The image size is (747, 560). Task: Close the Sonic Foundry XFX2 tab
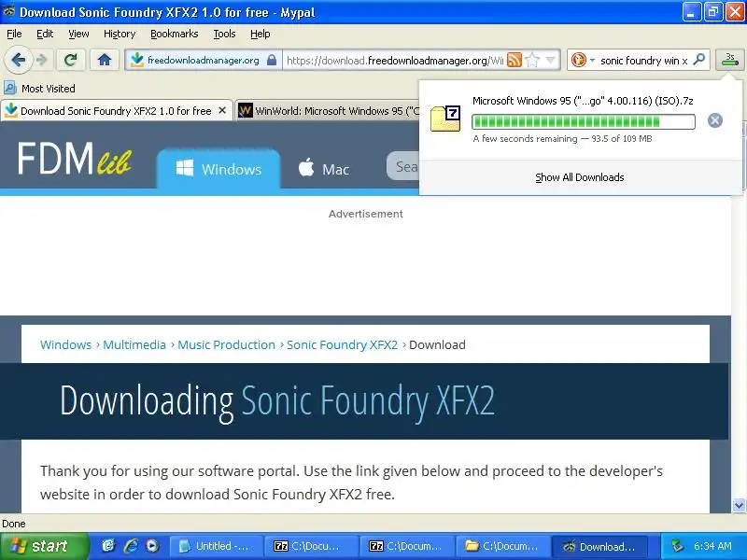click(x=222, y=110)
